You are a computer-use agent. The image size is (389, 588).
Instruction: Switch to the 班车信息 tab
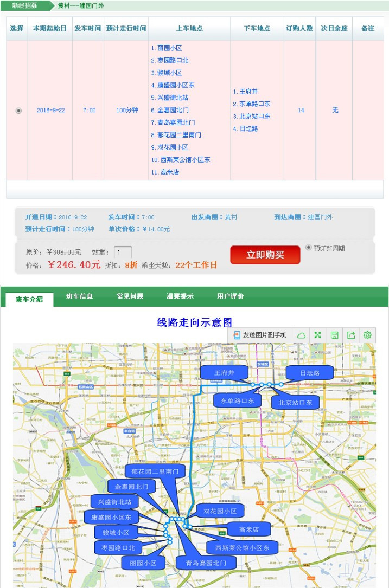(79, 296)
